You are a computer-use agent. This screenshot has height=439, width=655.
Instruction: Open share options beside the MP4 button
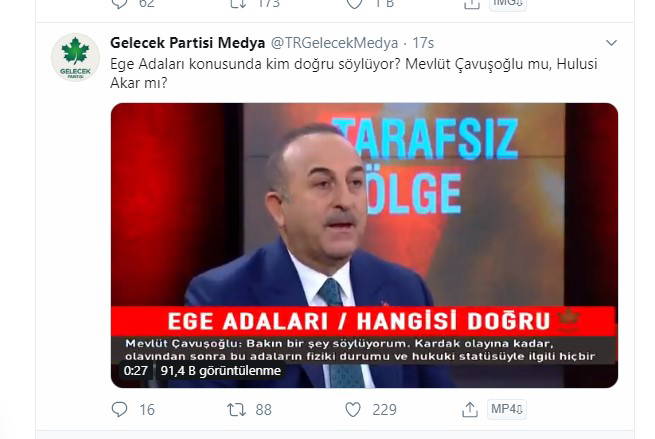470,409
